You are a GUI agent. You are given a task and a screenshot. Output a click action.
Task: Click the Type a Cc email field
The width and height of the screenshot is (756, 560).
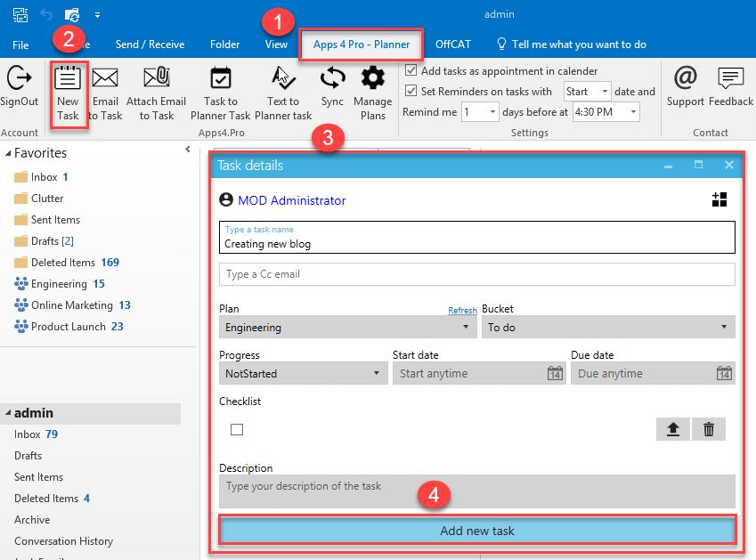click(476, 274)
